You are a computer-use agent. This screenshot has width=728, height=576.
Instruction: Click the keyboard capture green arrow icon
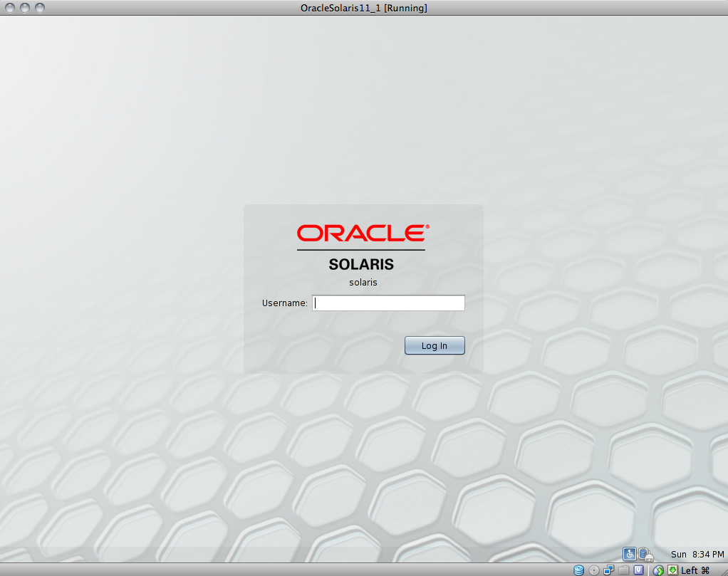click(672, 570)
